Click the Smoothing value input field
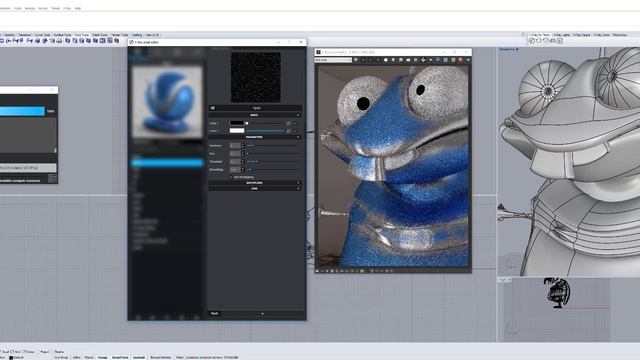 pyautogui.click(x=235, y=169)
